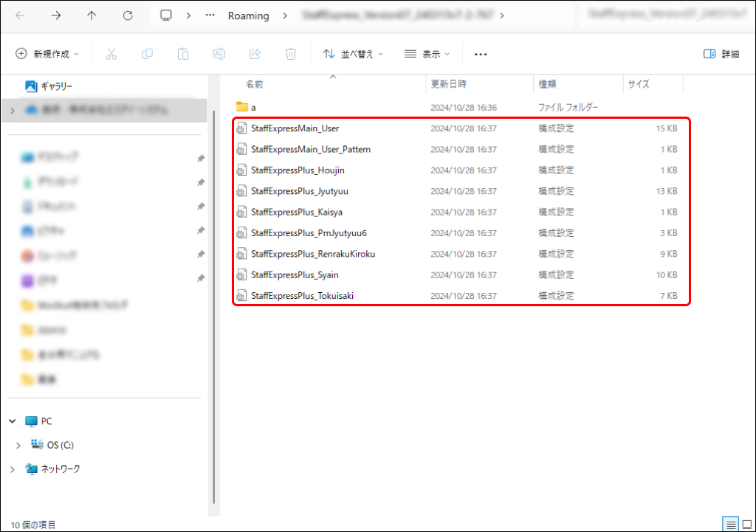The image size is (756, 532).
Task: Click the Delete trash icon
Action: 291,54
